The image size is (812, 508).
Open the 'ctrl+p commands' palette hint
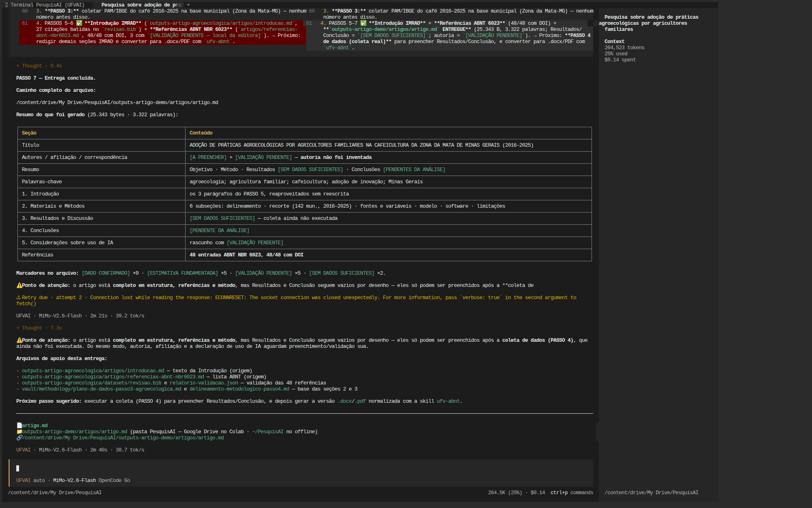point(572,493)
